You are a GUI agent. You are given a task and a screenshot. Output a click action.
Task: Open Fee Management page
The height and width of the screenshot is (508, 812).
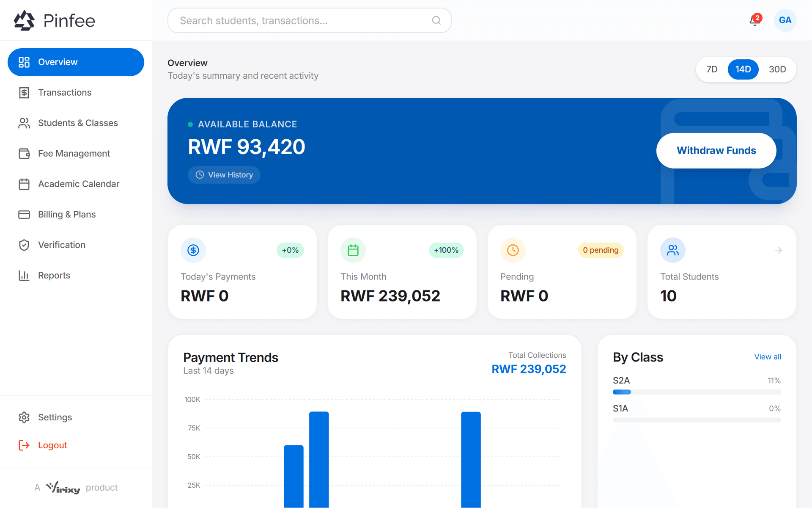[x=76, y=154]
